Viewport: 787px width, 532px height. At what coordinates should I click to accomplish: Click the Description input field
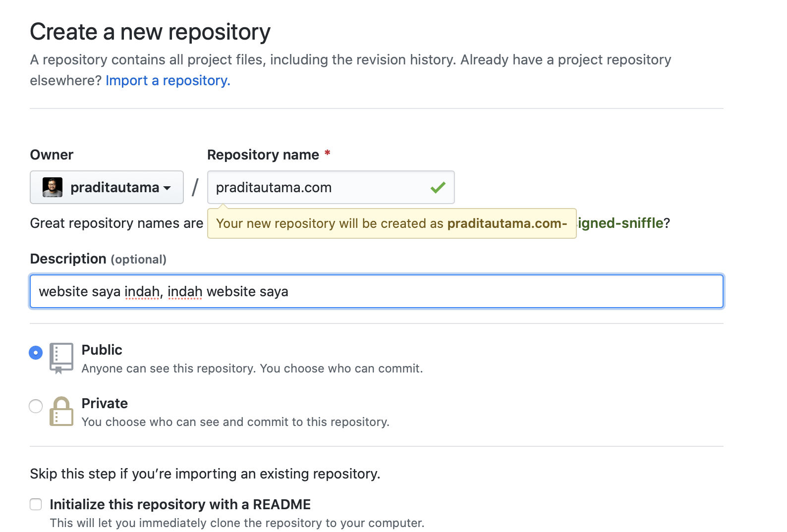(377, 291)
